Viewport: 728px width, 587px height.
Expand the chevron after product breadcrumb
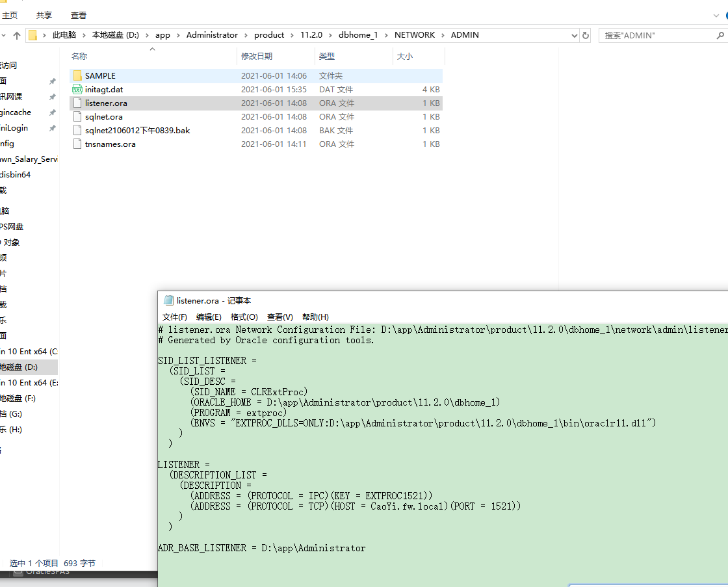292,35
